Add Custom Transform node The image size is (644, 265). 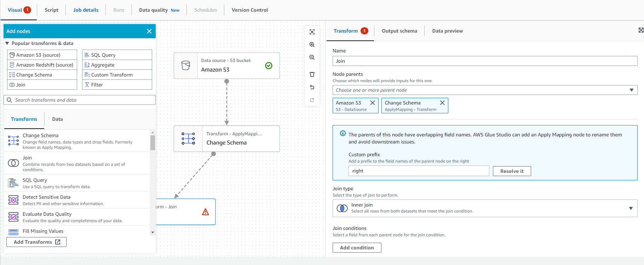(117, 75)
